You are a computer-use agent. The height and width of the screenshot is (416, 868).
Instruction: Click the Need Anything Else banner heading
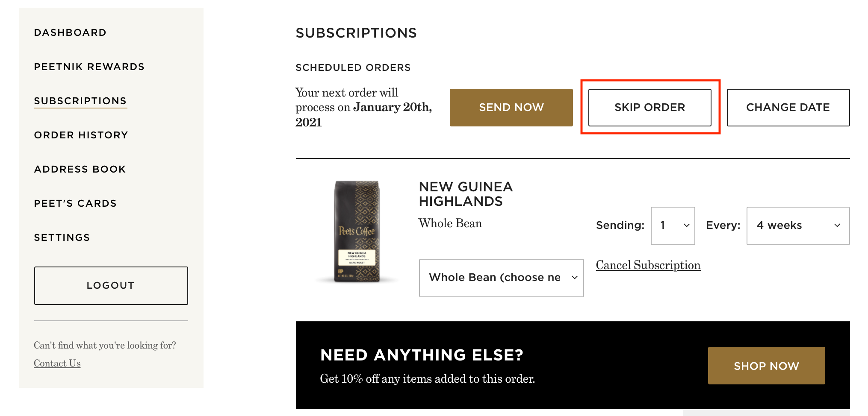(x=422, y=355)
